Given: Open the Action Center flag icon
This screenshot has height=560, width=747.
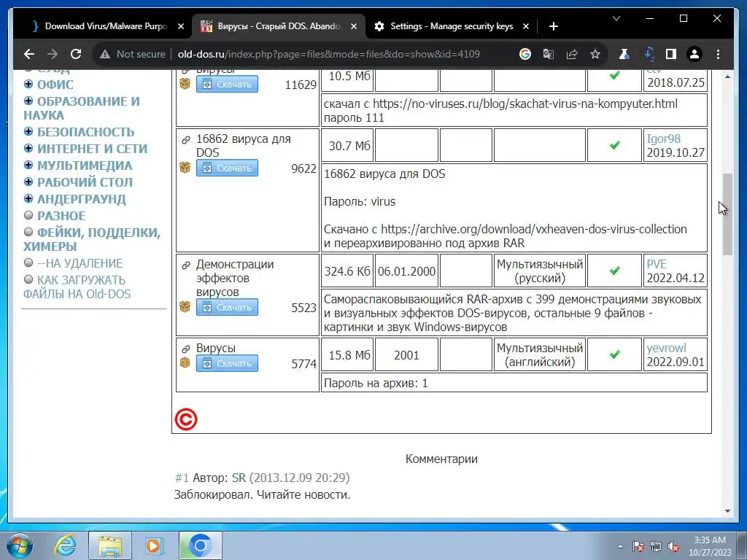Looking at the screenshot, I should 638,546.
